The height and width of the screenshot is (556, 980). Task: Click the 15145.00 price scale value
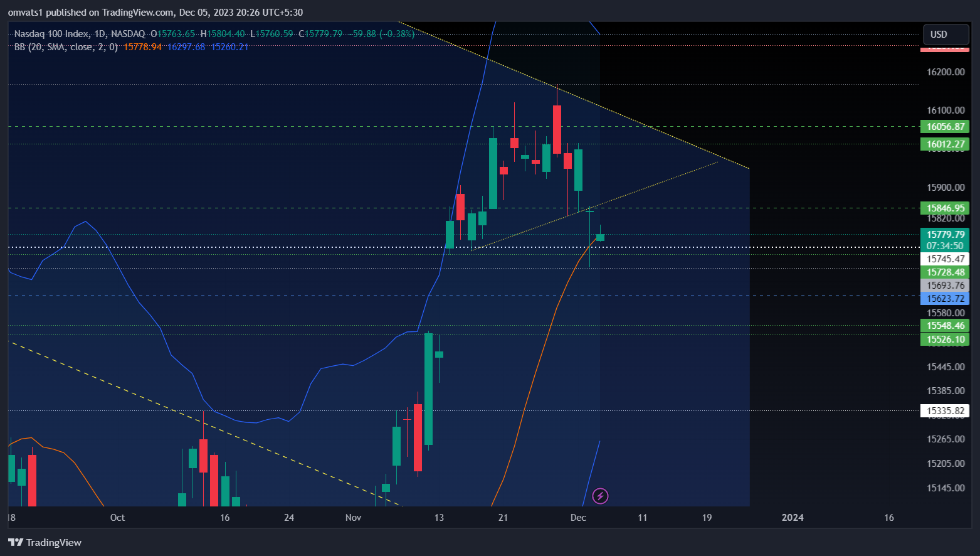pos(946,488)
